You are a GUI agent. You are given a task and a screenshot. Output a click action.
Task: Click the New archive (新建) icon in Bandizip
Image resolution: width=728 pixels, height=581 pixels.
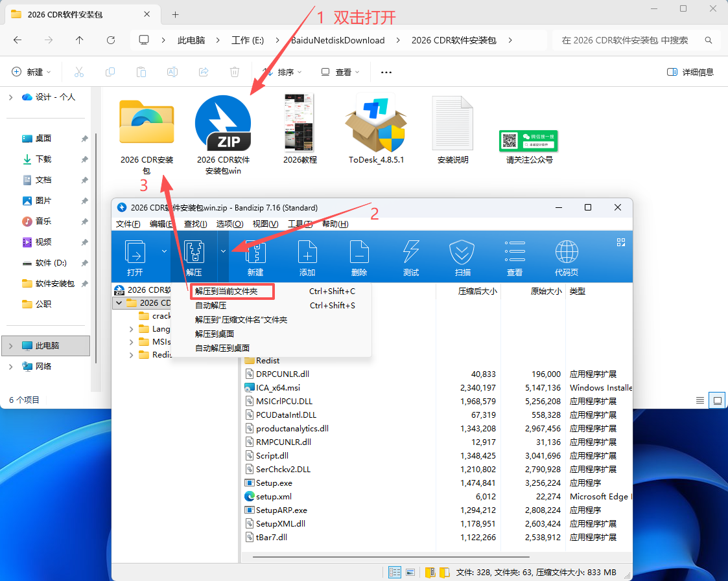pyautogui.click(x=255, y=252)
